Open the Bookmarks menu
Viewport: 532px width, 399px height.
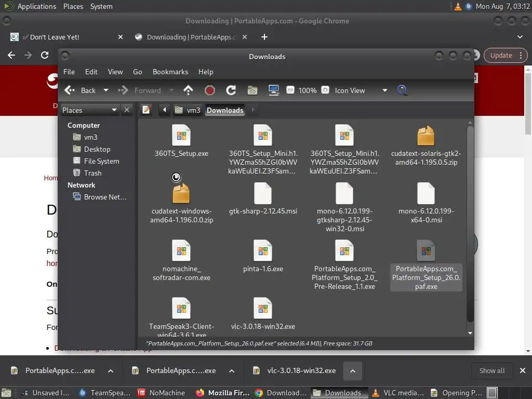coord(170,72)
